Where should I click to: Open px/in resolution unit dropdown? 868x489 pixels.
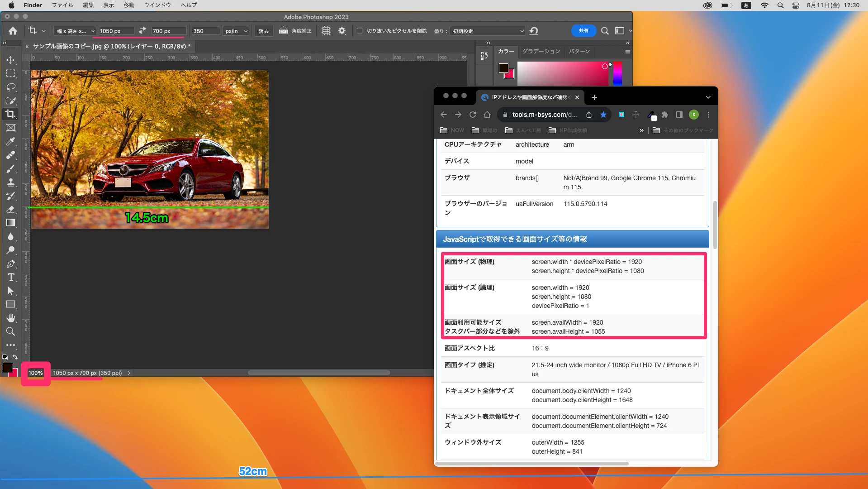(x=236, y=31)
